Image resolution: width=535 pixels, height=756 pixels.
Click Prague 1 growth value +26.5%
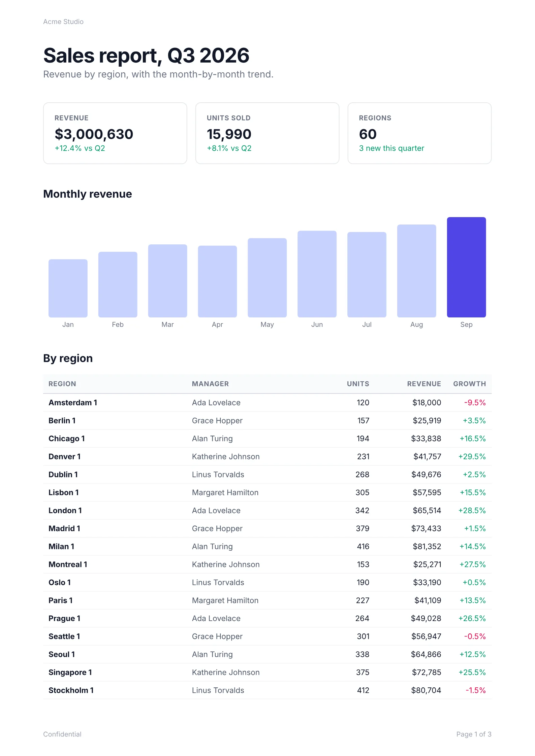[472, 619]
